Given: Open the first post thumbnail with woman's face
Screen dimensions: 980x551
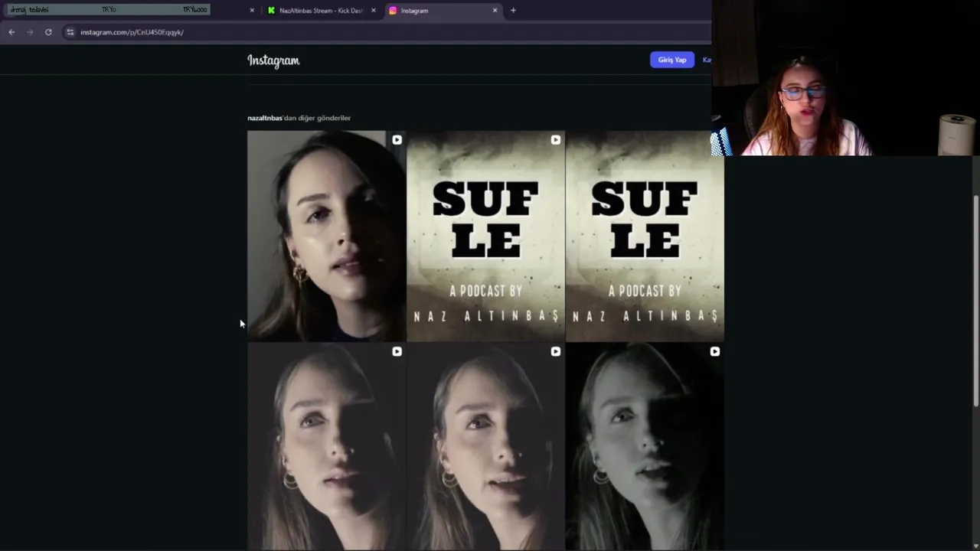Looking at the screenshot, I should coord(327,236).
